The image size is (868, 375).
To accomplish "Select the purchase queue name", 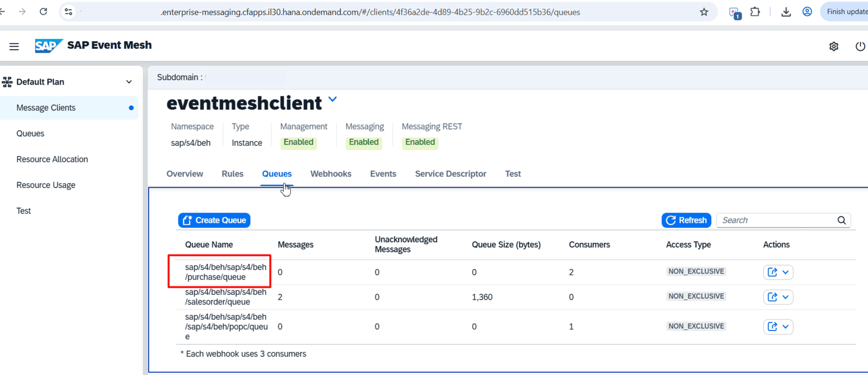I will 225,272.
